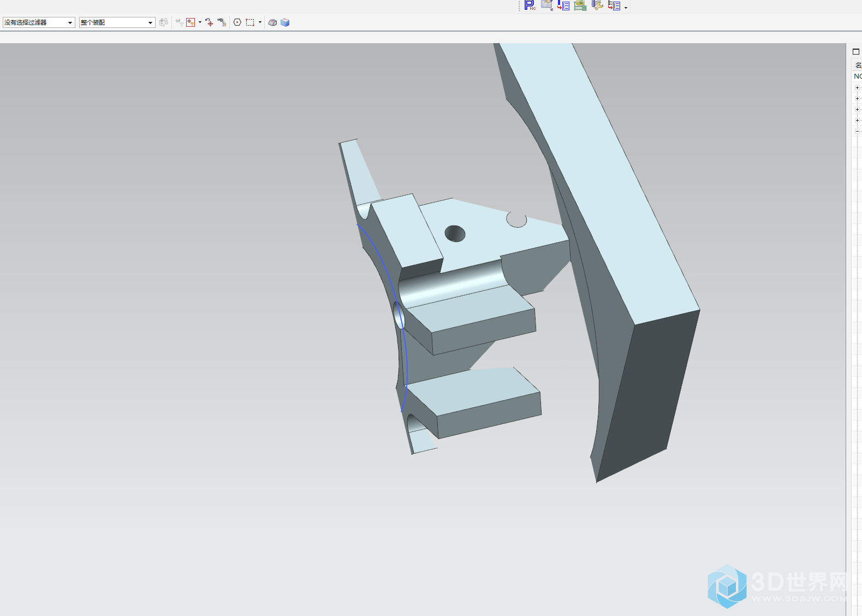
Task: Expand the fourth plus node in navigator
Action: point(857,120)
